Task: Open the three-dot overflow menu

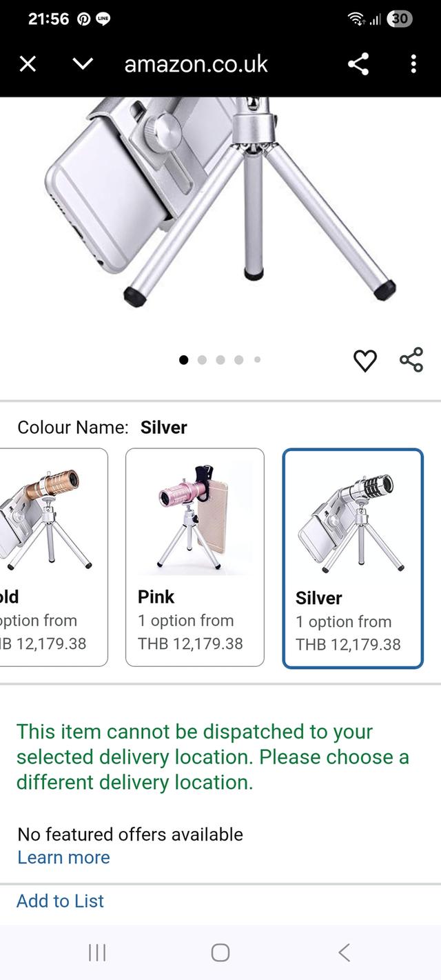Action: point(413,65)
